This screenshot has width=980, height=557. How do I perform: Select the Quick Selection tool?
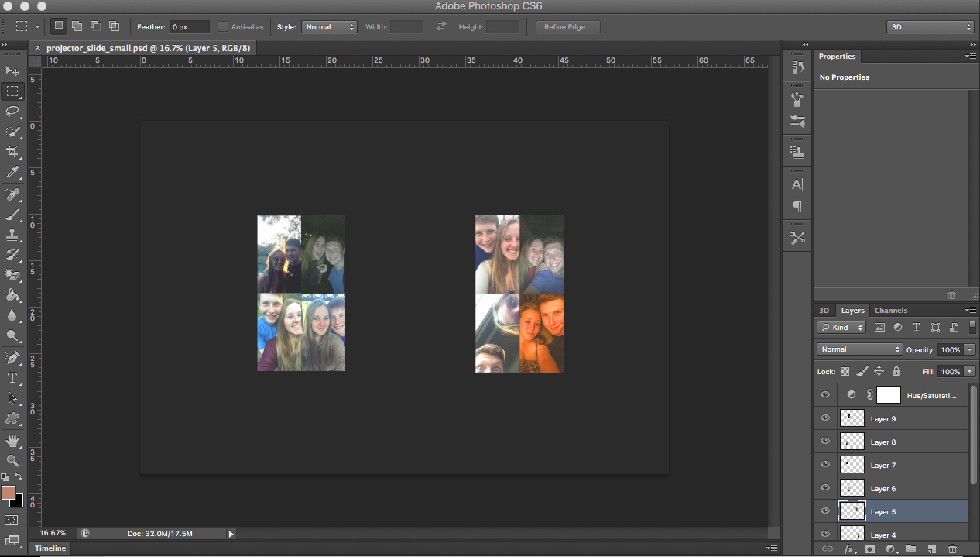[12, 132]
